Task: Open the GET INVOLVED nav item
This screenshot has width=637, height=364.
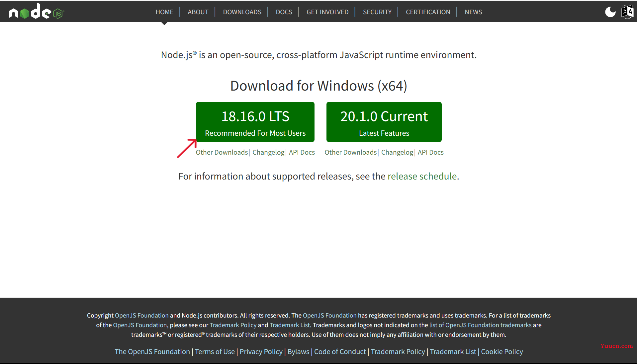Action: pos(327,12)
